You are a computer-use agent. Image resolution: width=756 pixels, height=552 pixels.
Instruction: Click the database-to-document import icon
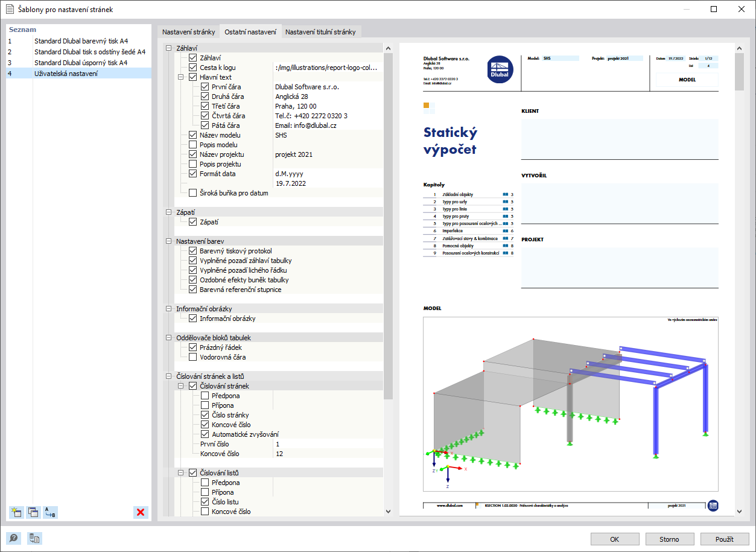[34, 539]
